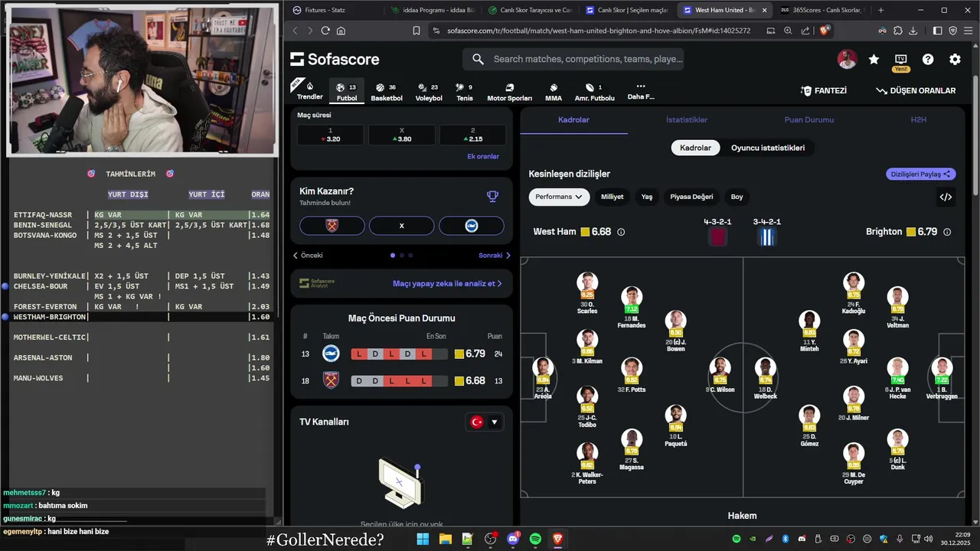The image size is (980, 551).
Task: Click the browser address bar URL
Action: 597,31
